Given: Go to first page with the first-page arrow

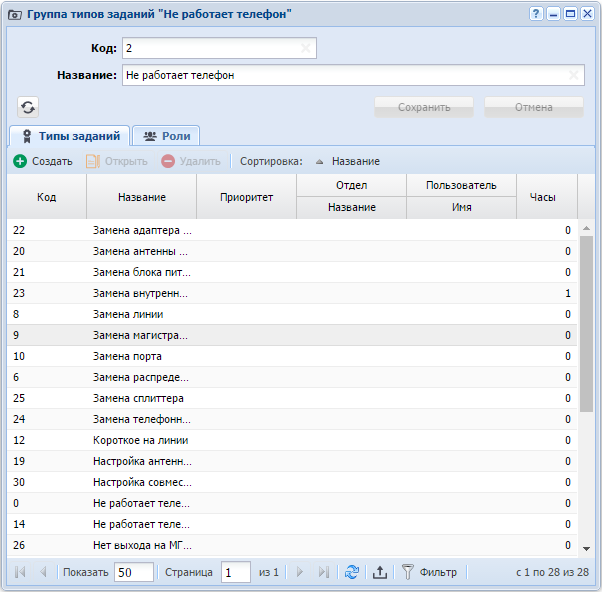Looking at the screenshot, I should (20, 572).
